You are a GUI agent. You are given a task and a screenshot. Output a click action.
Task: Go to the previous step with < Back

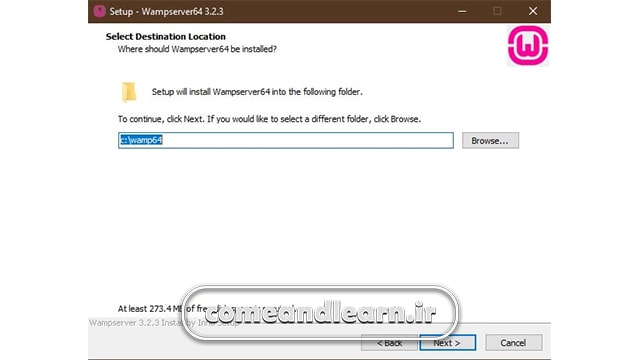tap(389, 343)
